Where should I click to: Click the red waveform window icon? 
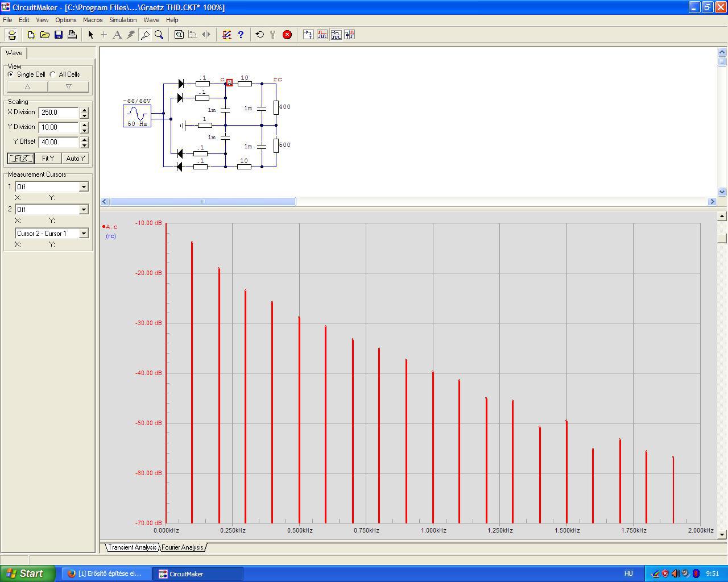point(322,35)
